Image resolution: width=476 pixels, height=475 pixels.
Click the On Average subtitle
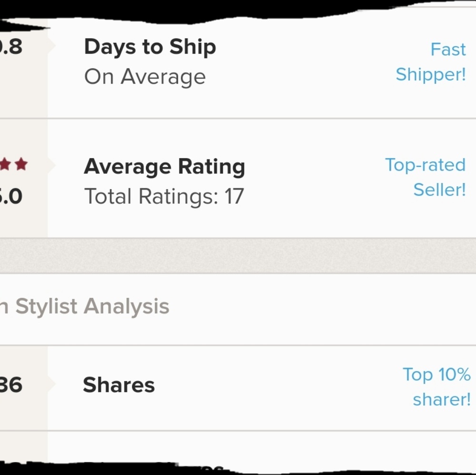(145, 77)
